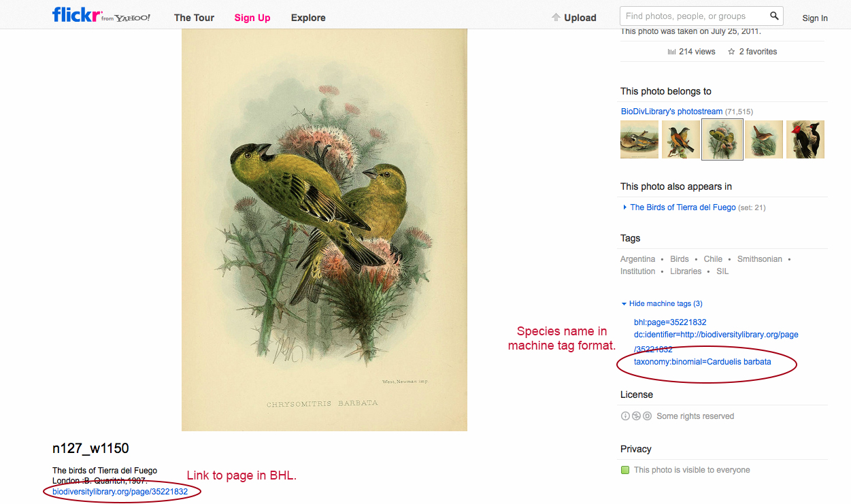
Task: Click the Upload arrow icon
Action: [556, 18]
